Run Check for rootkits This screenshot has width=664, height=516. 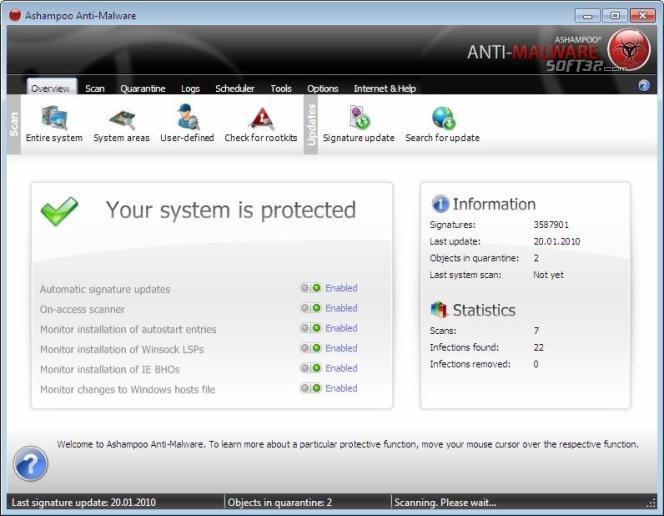point(261,124)
